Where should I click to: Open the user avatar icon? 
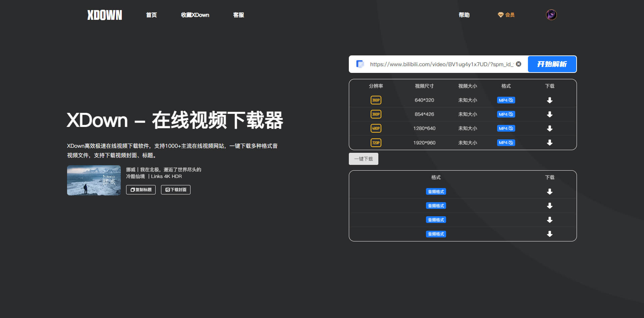[551, 15]
